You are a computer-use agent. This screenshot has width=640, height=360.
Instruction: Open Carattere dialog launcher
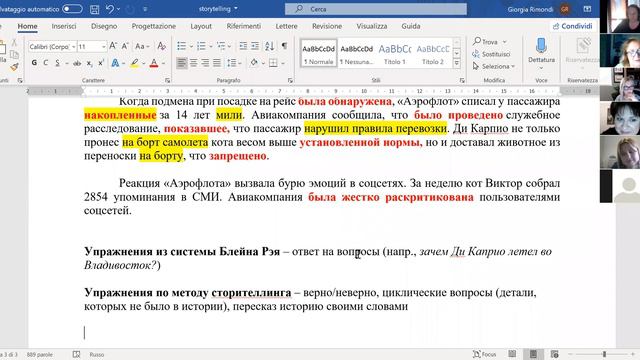tap(167, 80)
